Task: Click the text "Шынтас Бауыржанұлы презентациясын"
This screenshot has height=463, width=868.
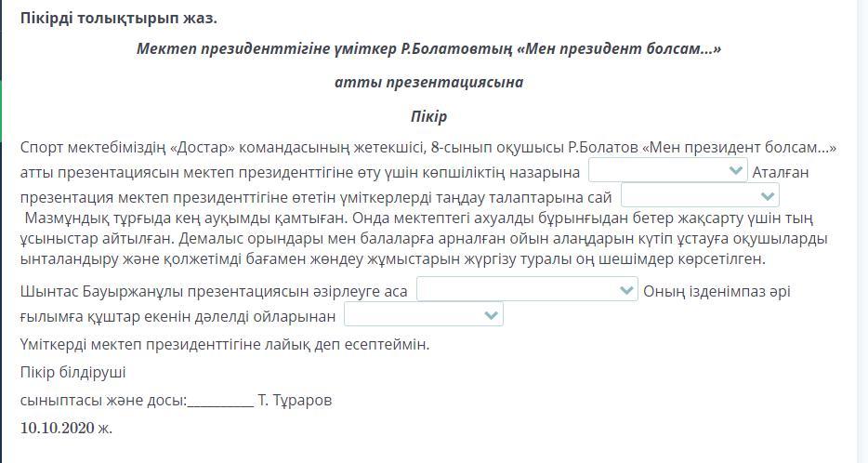Action: tap(158, 291)
